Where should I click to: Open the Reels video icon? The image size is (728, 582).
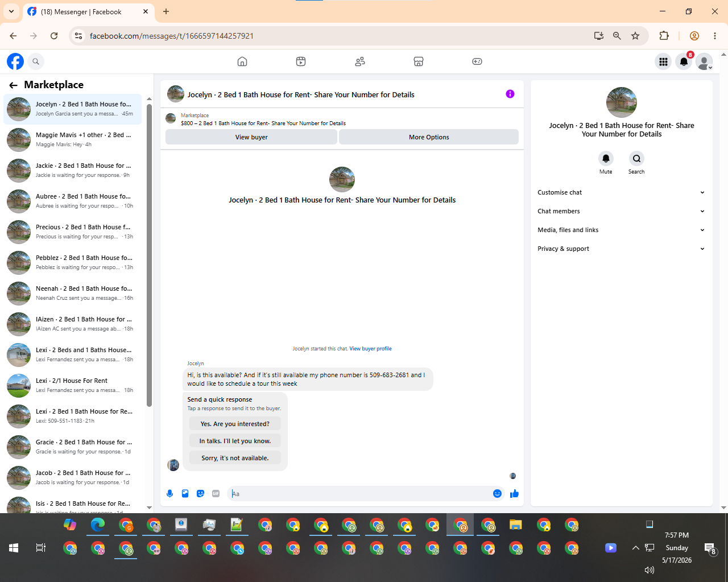click(301, 61)
